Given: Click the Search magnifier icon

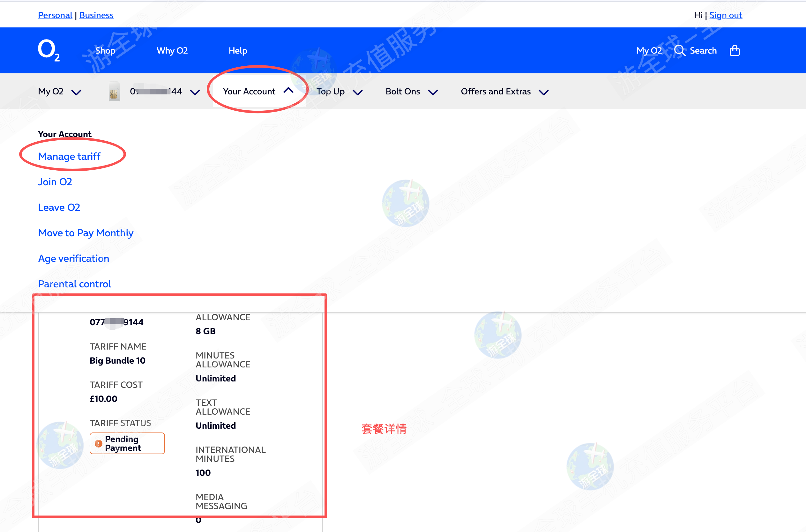Looking at the screenshot, I should [x=679, y=51].
